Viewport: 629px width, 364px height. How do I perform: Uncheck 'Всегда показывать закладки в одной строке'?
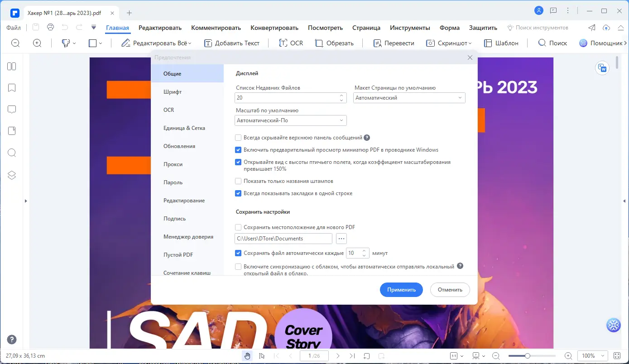pos(238,193)
